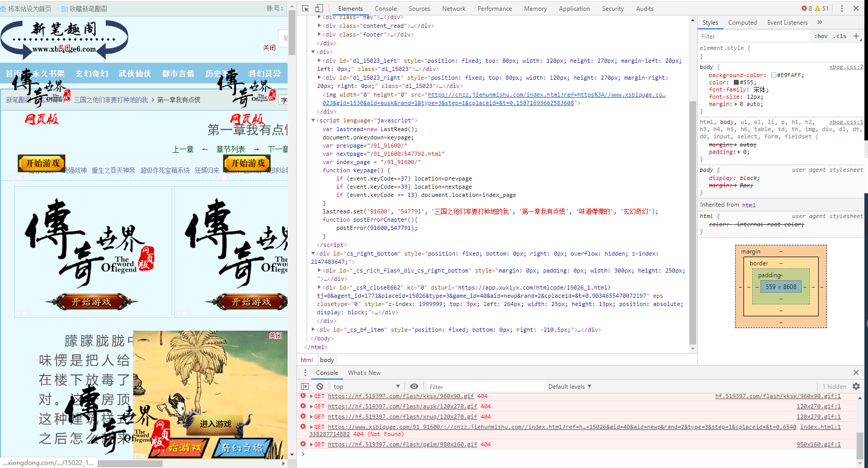This screenshot has width=868, height=468.
Task: Open the Security tab
Action: (x=613, y=8)
